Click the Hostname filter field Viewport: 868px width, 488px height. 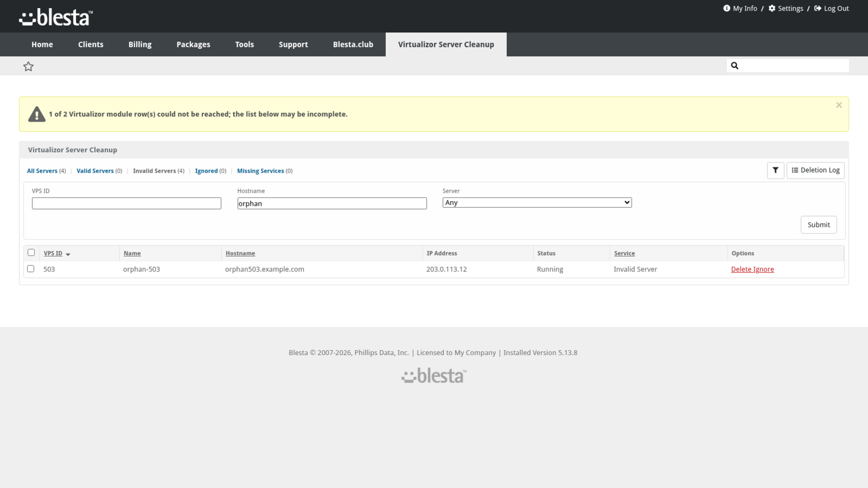(x=332, y=203)
